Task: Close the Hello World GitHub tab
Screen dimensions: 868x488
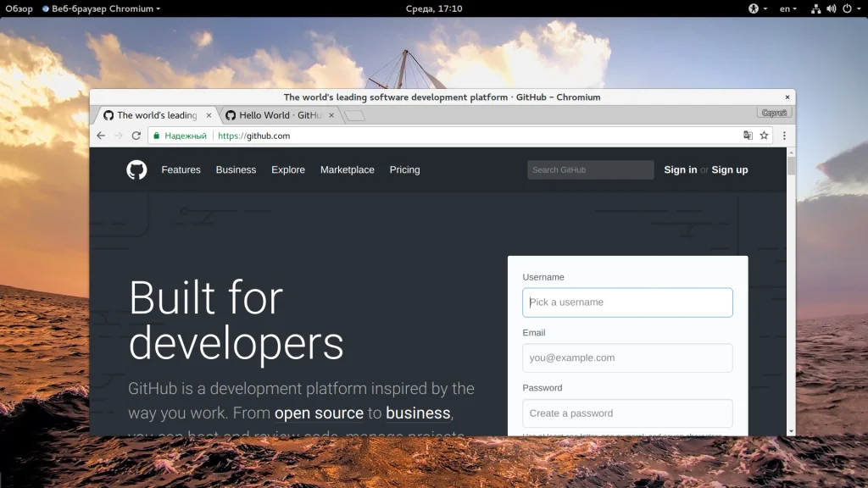Action: [x=331, y=115]
